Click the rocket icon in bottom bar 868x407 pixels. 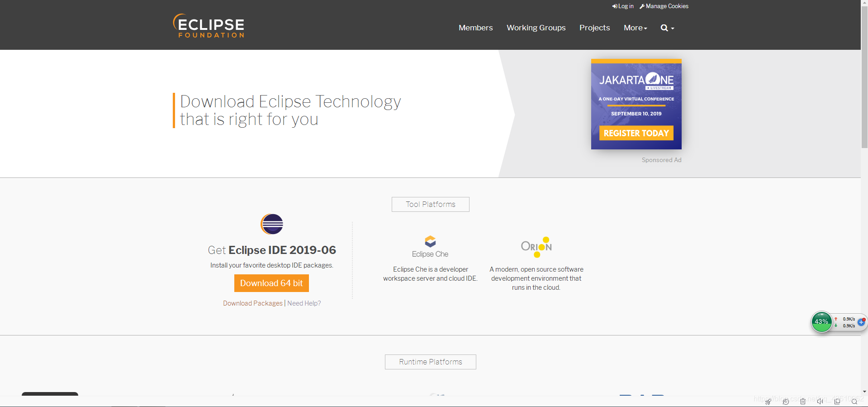click(x=768, y=402)
